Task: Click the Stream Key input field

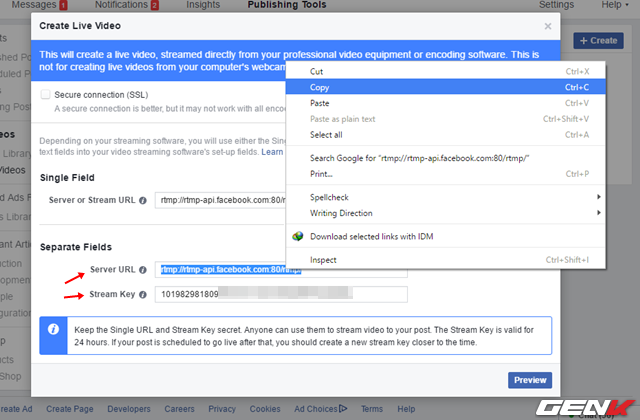Action: coord(281,294)
